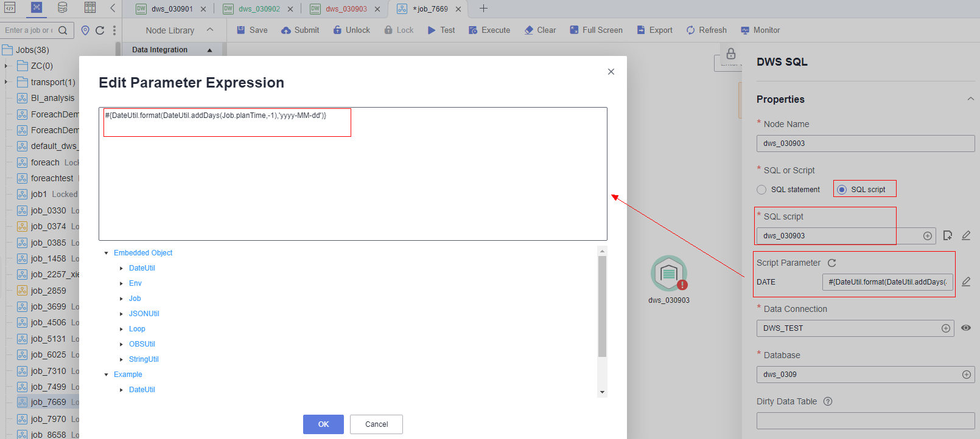Confirm the expression with OK
The width and height of the screenshot is (980, 439).
click(323, 424)
